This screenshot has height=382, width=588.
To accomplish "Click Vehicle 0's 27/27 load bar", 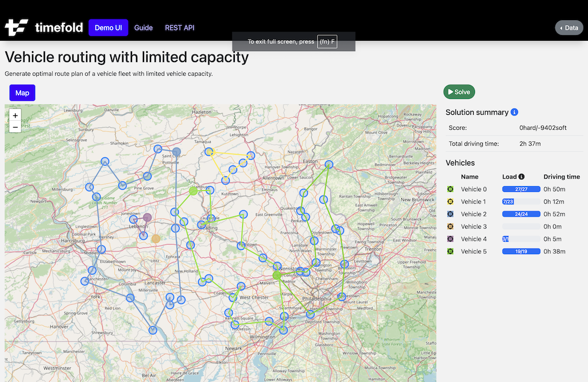I will click(521, 189).
